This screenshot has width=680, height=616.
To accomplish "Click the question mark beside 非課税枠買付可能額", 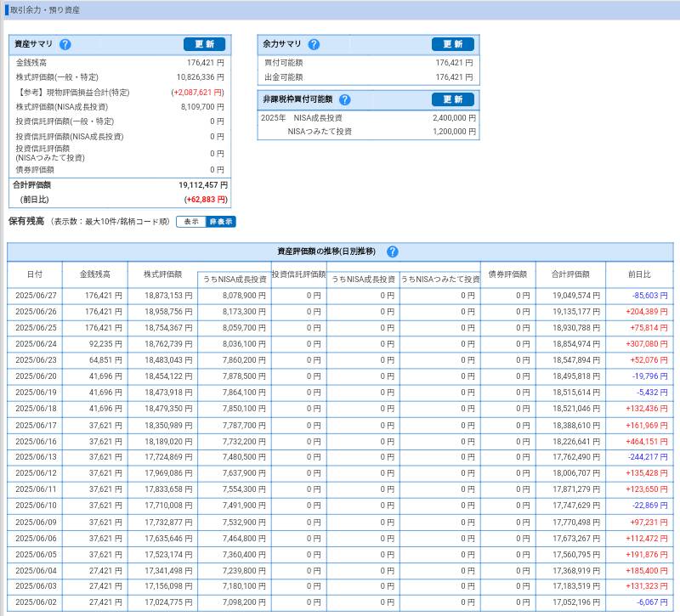I will 344,99.
